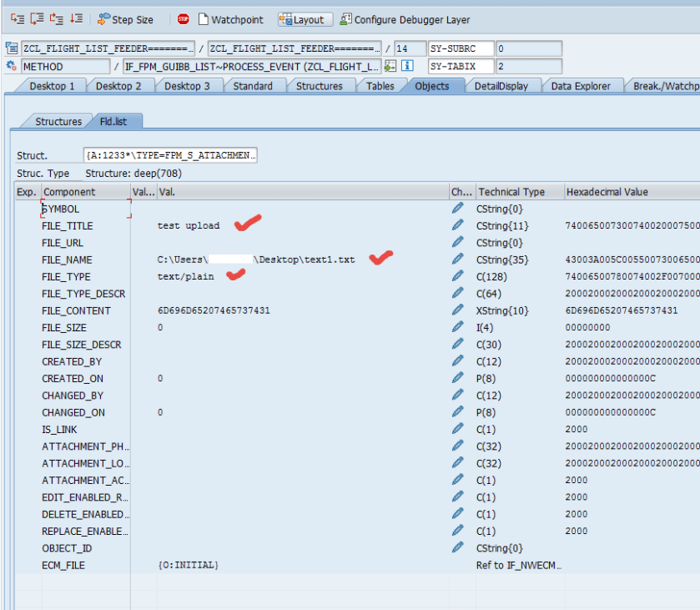Click the SY-SUBRC variable field

point(461,49)
